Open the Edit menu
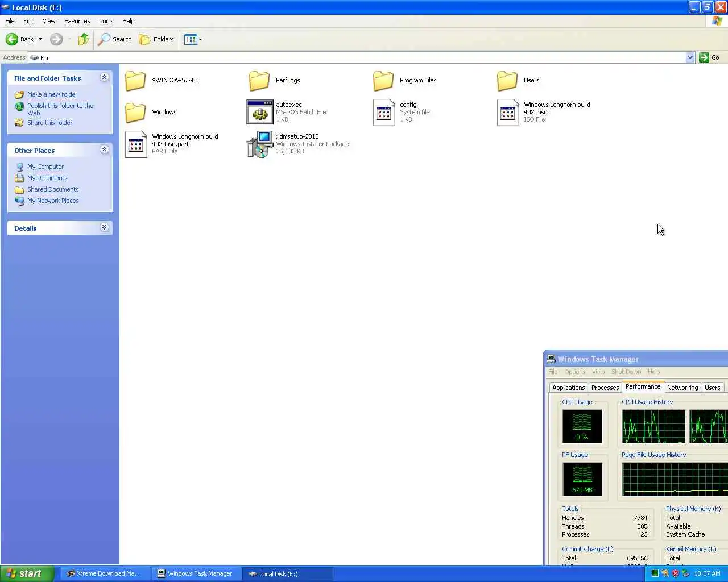 click(x=28, y=21)
